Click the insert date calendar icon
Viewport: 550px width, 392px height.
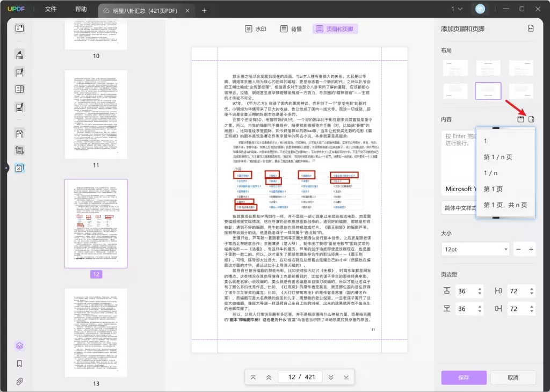[x=520, y=119]
